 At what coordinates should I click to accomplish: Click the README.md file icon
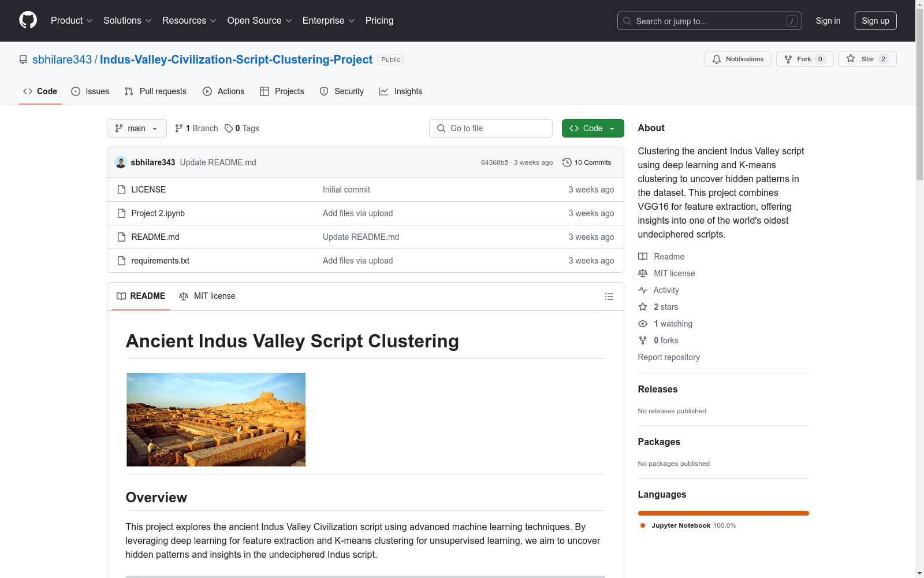(x=121, y=237)
